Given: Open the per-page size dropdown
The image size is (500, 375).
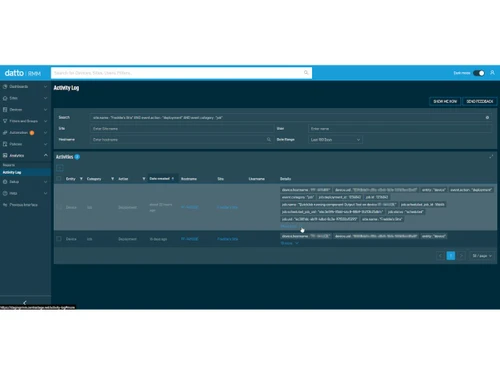Looking at the screenshot, I should click(x=482, y=256).
